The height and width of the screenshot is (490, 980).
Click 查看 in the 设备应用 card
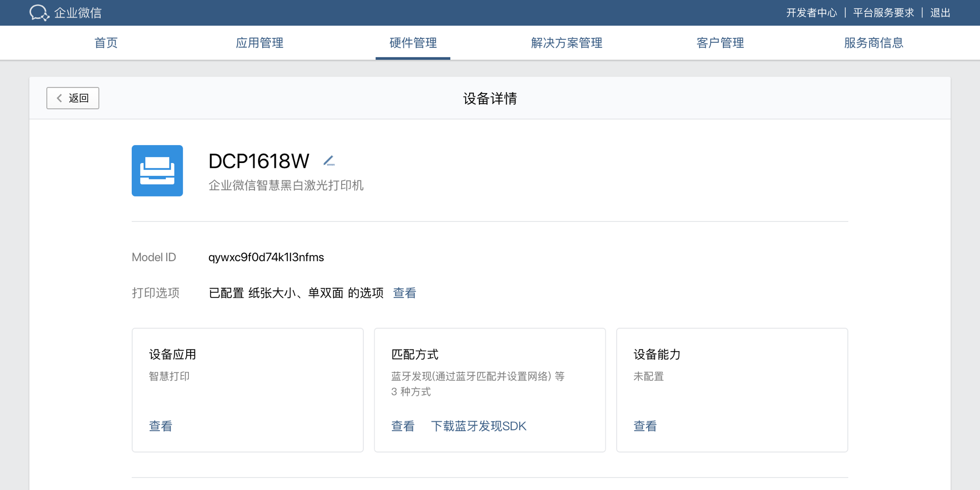click(161, 426)
